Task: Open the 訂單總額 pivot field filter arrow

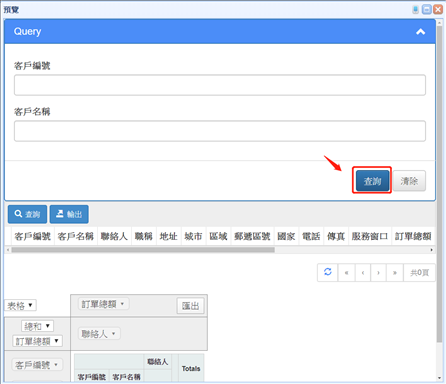Action: pos(122,304)
